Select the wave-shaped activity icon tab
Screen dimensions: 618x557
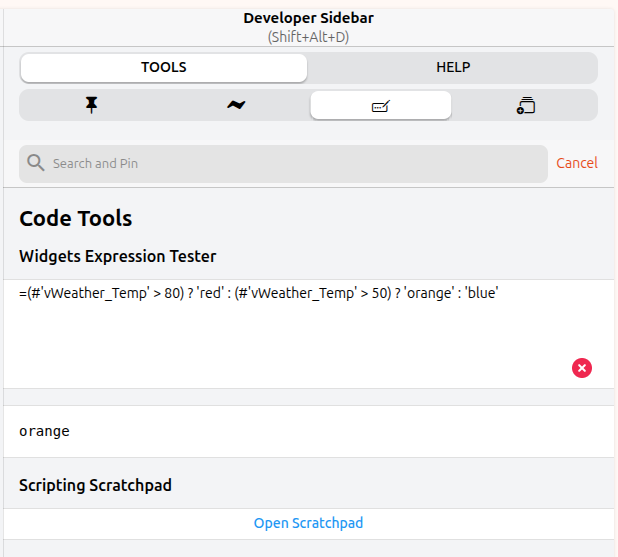236,105
